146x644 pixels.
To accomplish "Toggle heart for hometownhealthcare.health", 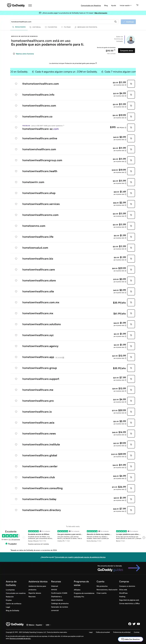I will click(16, 171).
